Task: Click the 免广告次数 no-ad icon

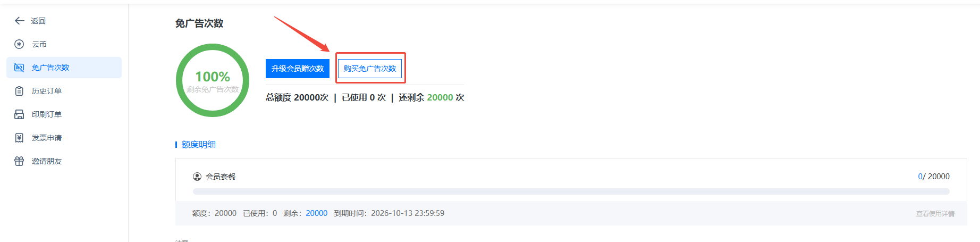Action: click(19, 68)
